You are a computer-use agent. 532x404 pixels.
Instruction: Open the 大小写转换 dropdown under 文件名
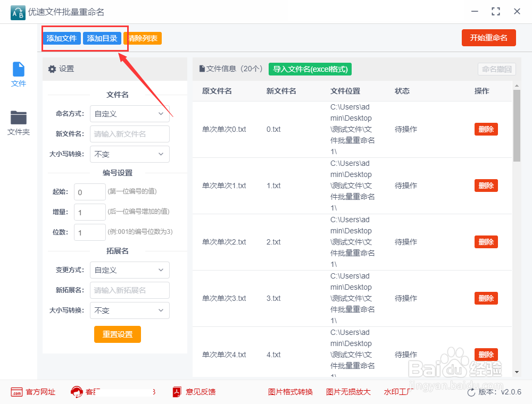(129, 154)
